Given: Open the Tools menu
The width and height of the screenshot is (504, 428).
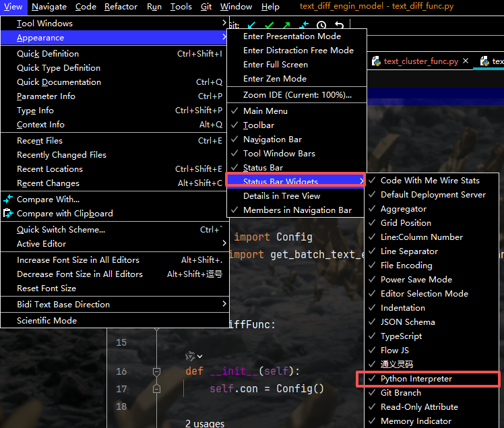Looking at the screenshot, I should pos(181,7).
